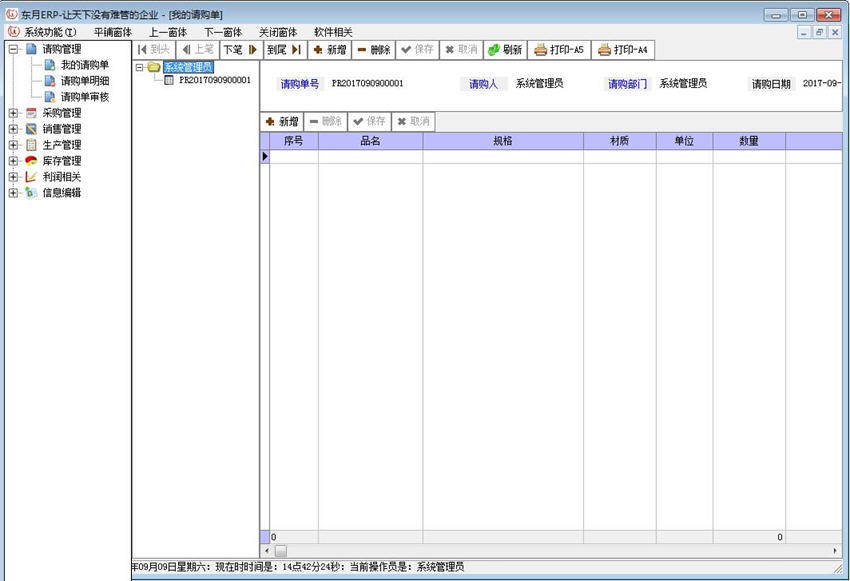Screen dimensions: 850x581
Task: Print in A4 format with 打印-A4
Action: pos(623,50)
